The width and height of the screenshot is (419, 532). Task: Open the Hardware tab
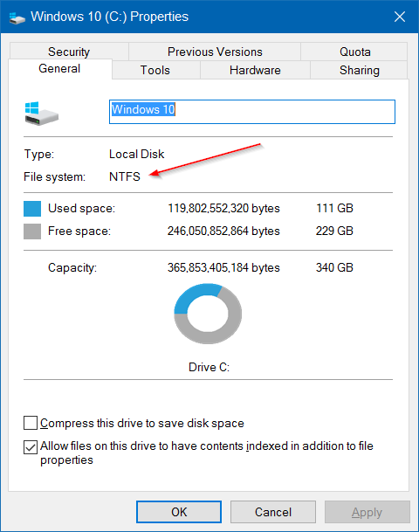[255, 70]
